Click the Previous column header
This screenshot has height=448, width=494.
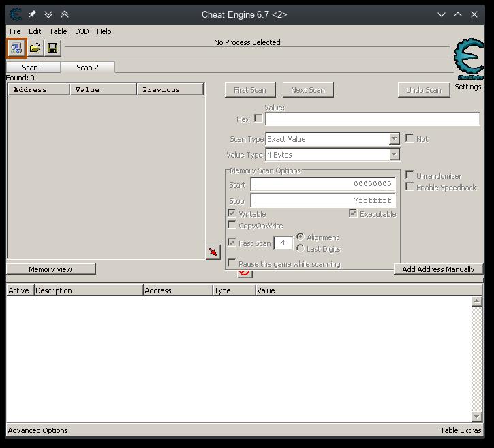(170, 89)
